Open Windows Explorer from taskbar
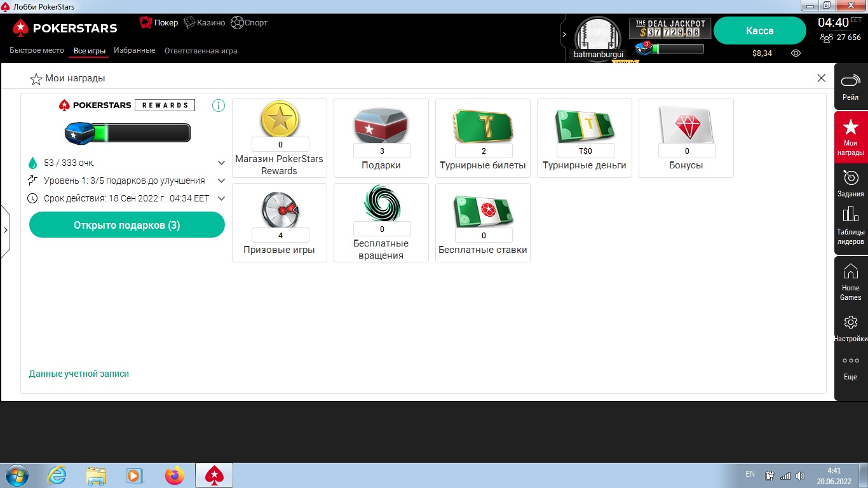The height and width of the screenshot is (488, 868). click(96, 475)
